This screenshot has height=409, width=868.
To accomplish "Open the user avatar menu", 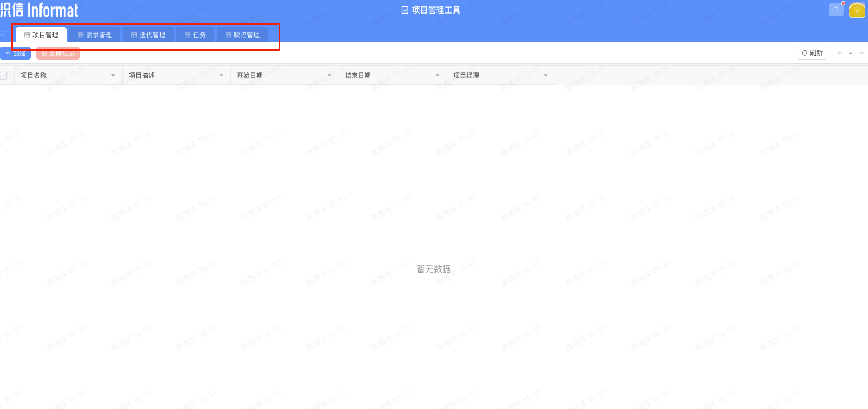I will tap(857, 10).
